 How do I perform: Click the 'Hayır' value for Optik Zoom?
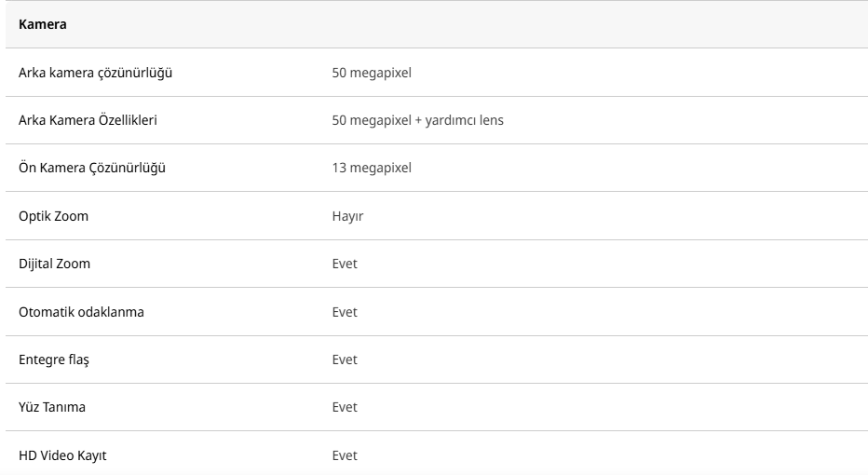(346, 216)
